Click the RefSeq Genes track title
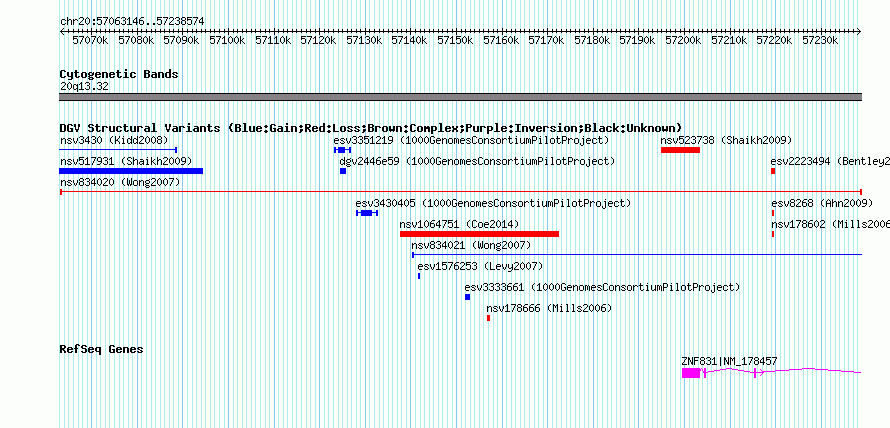This screenshot has width=890, height=428. pos(102,349)
